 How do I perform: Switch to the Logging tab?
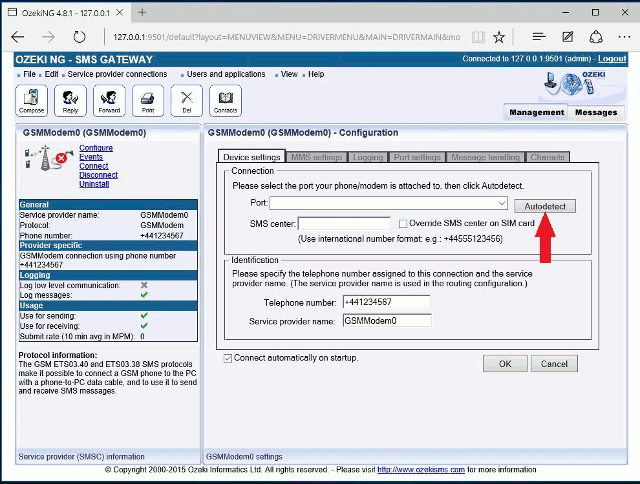tap(368, 157)
